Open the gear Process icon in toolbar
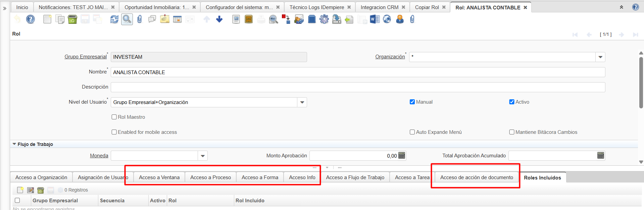644x210 pixels. pos(324,19)
